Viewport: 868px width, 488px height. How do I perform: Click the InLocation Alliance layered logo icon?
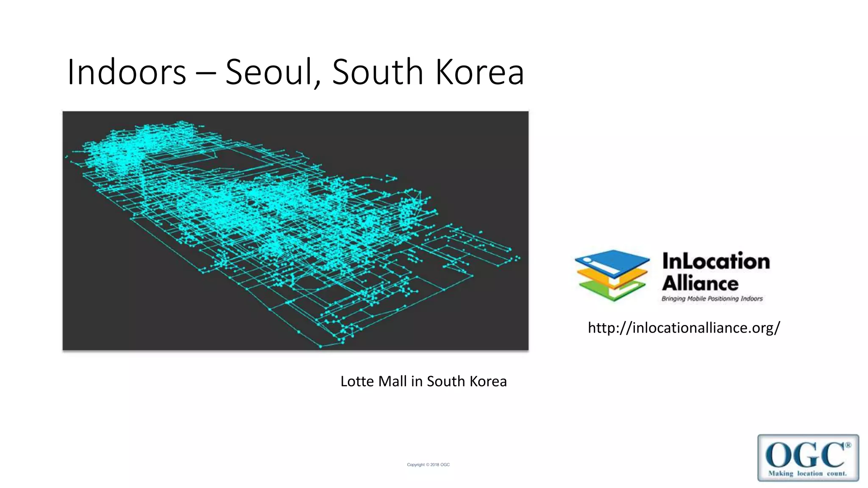(612, 275)
